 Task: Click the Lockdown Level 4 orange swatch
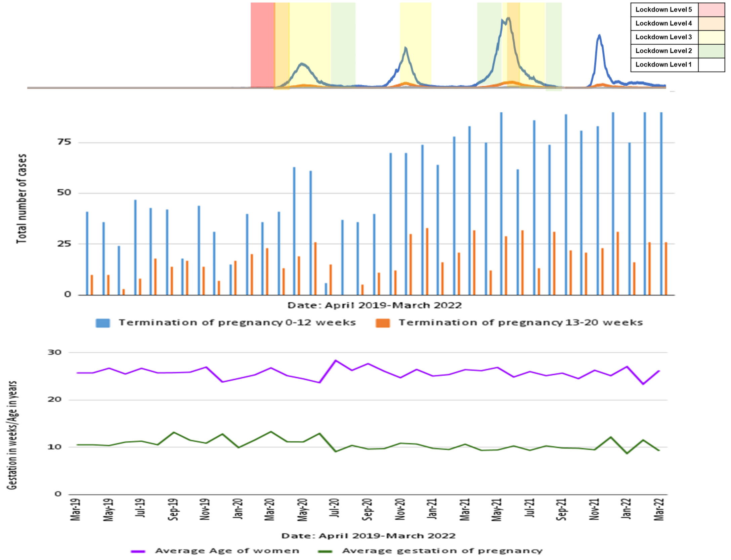[711, 24]
